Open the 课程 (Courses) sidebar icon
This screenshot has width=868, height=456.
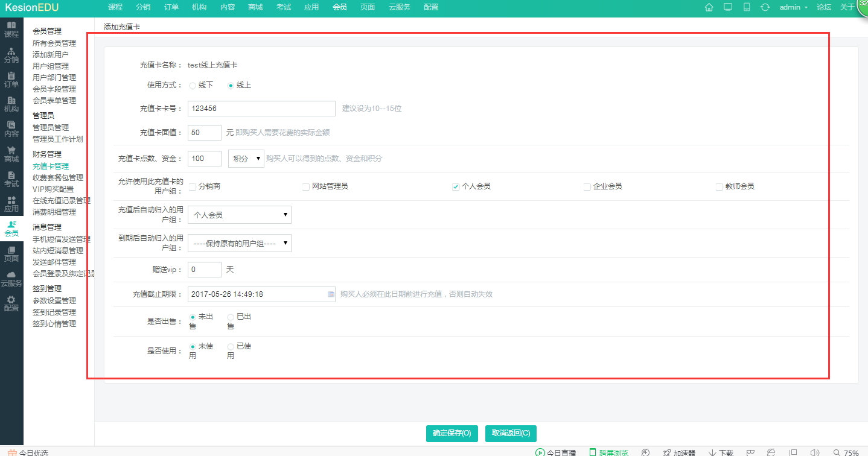pos(11,29)
